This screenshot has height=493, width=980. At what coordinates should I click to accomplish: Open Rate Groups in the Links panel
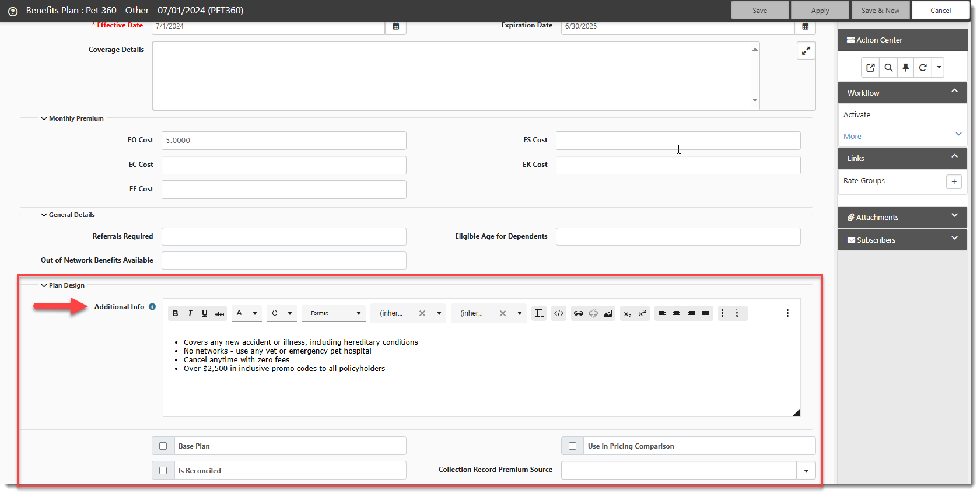(864, 181)
